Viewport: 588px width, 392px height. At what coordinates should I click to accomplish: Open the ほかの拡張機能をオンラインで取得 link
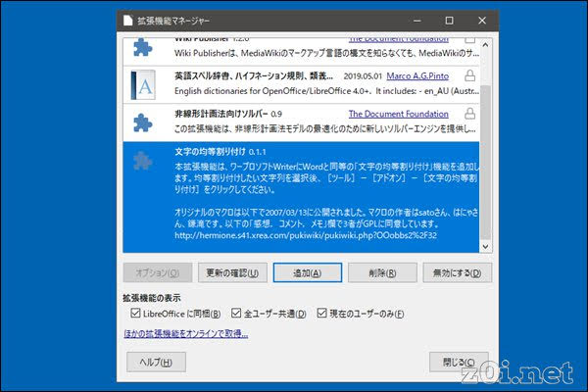coord(186,333)
